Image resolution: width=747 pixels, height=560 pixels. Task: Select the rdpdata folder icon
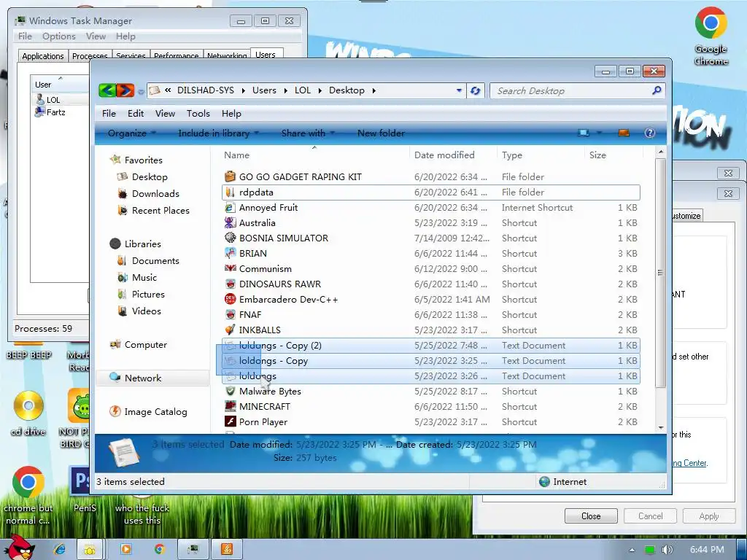[x=230, y=192]
